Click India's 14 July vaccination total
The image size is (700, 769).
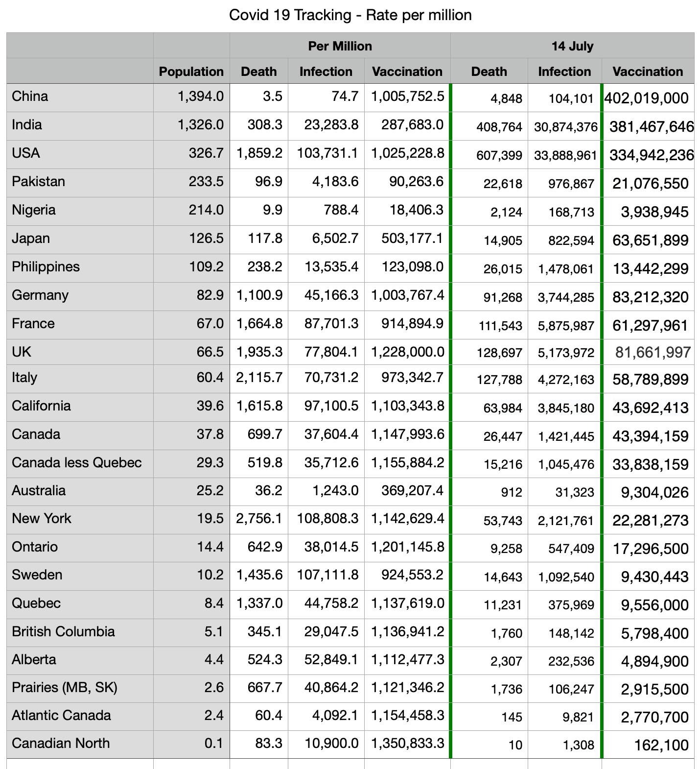[651, 127]
